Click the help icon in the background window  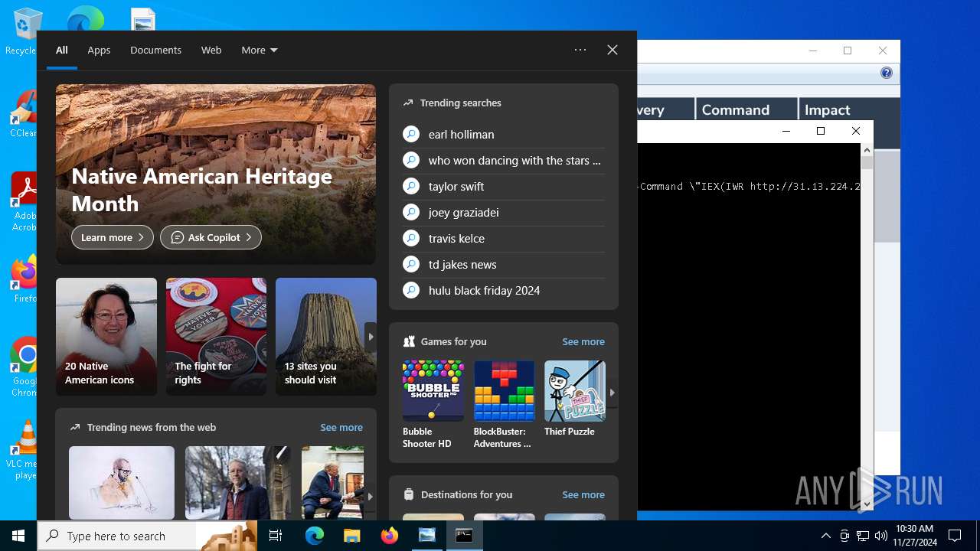(887, 73)
